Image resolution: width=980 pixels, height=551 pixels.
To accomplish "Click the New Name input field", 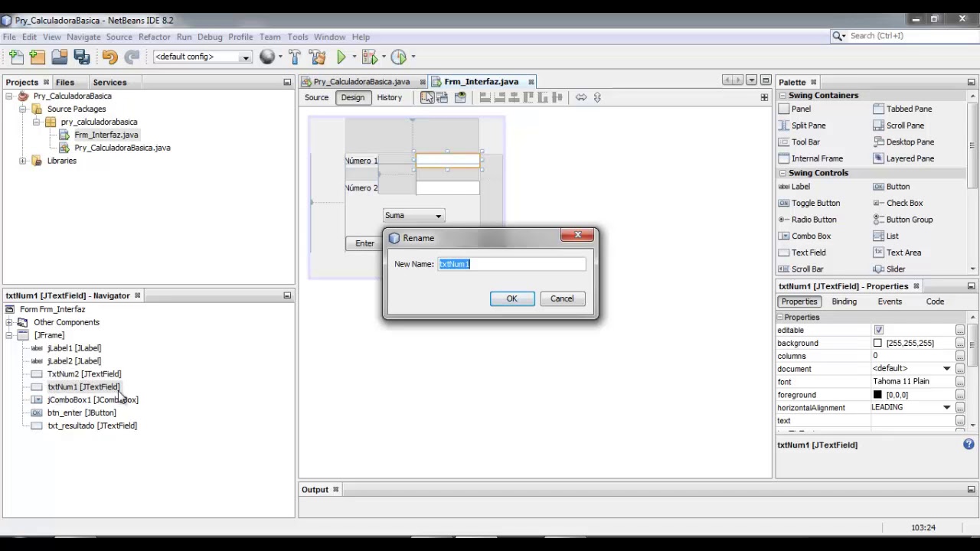I will (511, 264).
